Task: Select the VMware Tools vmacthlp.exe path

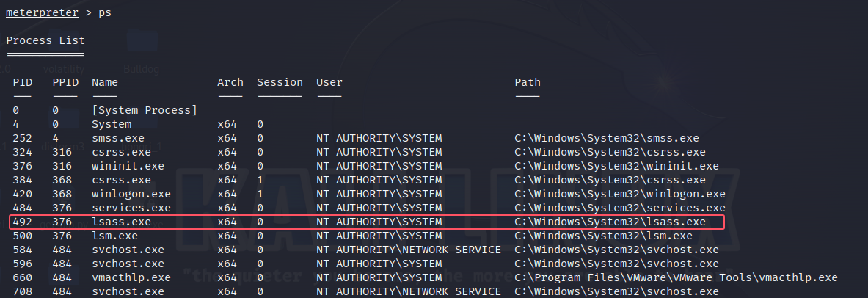Action: tap(676, 277)
